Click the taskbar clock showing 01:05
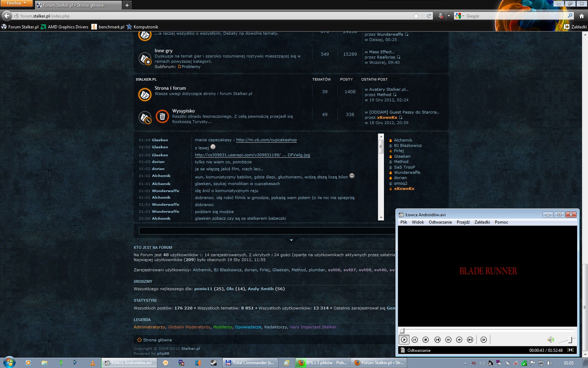Viewport: 588px width, 368px height. (569, 363)
